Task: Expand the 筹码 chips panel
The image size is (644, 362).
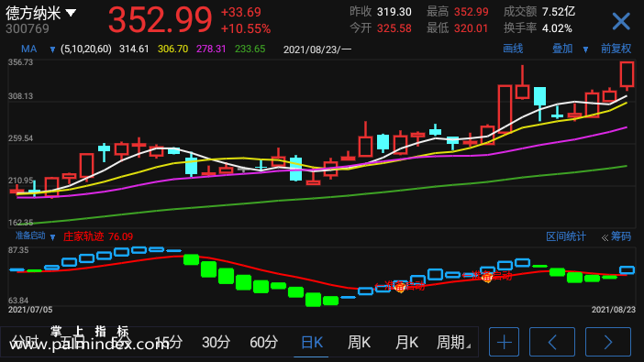Action: (616, 236)
